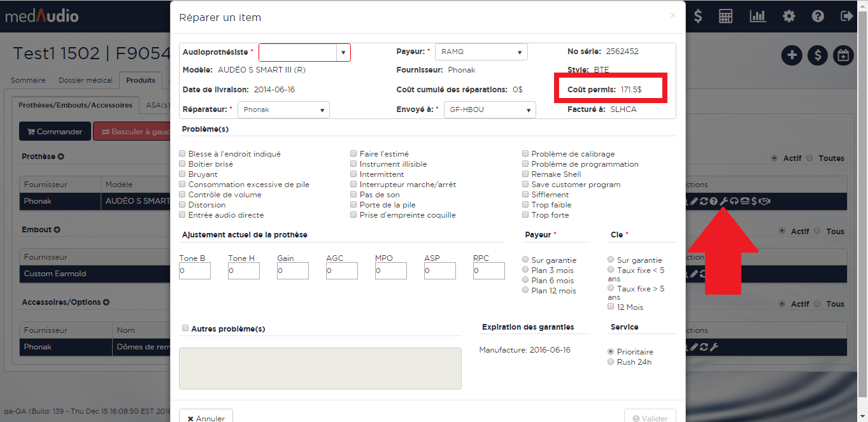Image resolution: width=868 pixels, height=422 pixels.
Task: Click the Gain input field
Action: click(x=293, y=271)
